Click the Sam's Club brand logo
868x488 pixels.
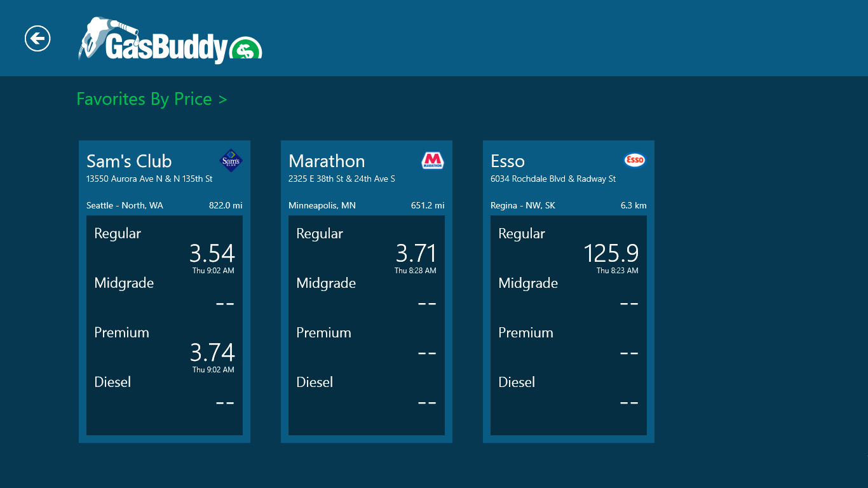pyautogui.click(x=230, y=161)
